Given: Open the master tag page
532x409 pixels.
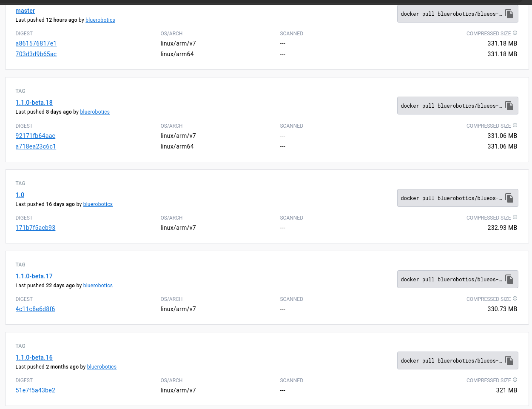Looking at the screenshot, I should (25, 10).
